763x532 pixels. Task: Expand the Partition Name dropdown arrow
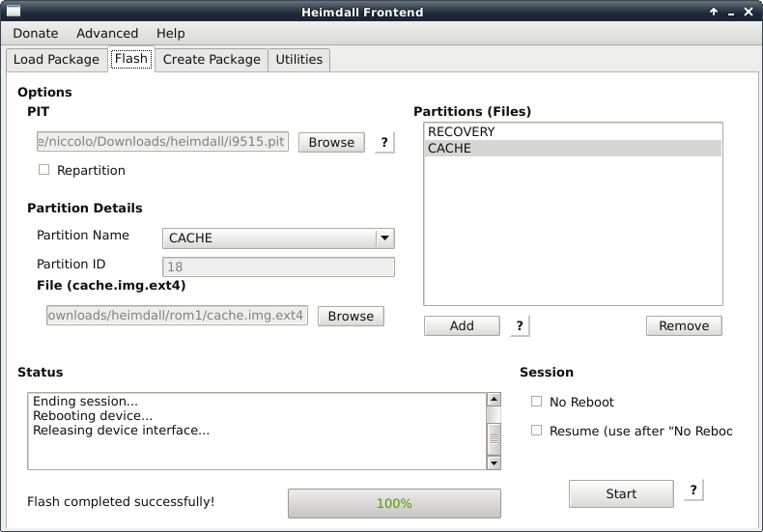[x=385, y=238]
